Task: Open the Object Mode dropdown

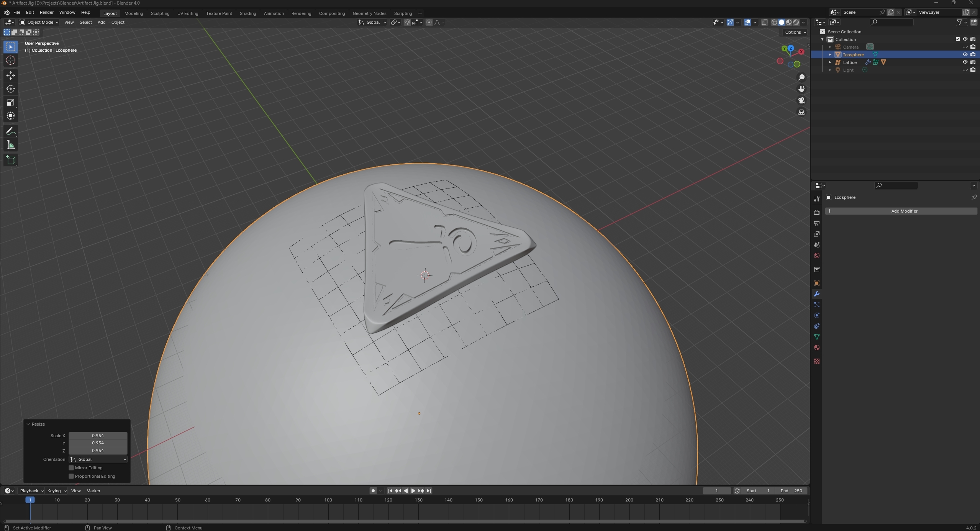Action: point(39,22)
